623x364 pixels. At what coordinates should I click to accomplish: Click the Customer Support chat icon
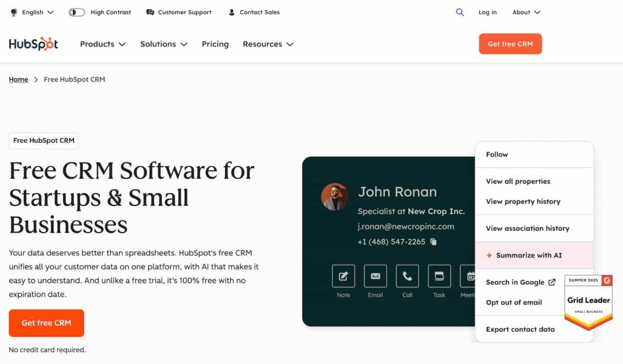pos(150,12)
